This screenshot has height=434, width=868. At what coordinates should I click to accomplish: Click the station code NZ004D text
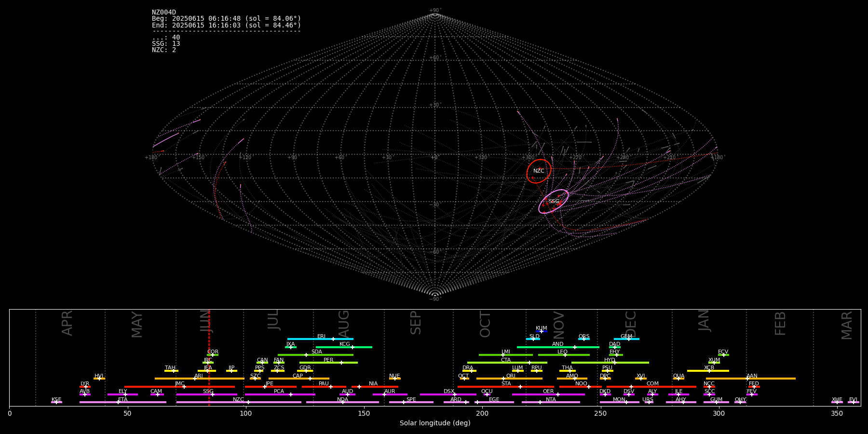(164, 13)
